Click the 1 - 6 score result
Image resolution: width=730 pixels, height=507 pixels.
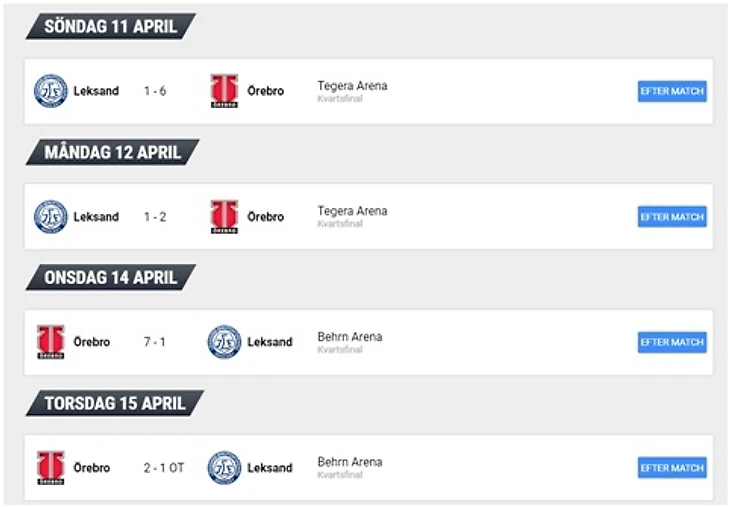tap(154, 91)
